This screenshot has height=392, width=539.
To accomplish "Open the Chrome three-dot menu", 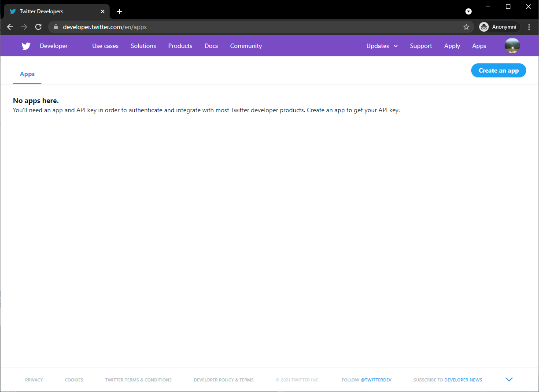I will 529,27.
